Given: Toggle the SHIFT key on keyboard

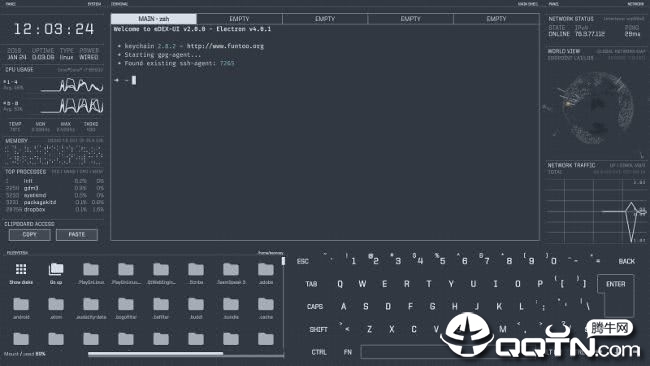Looking at the screenshot, I should 318,330.
